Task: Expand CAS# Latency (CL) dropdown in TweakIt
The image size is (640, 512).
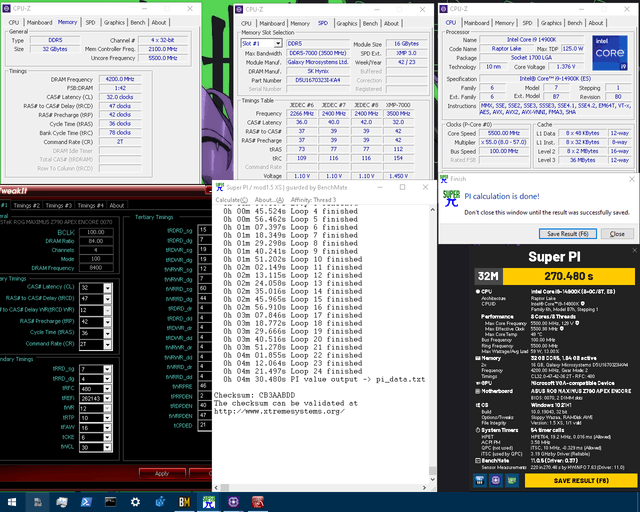Action: pyautogui.click(x=107, y=287)
